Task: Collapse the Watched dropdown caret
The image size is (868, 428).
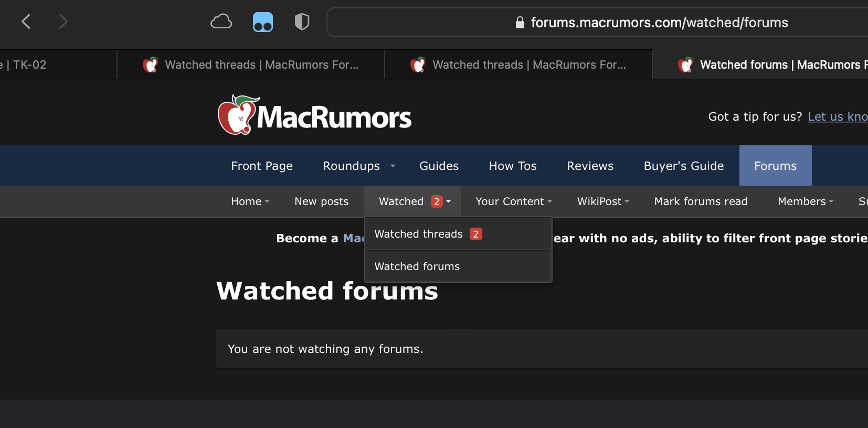Action: click(x=449, y=201)
